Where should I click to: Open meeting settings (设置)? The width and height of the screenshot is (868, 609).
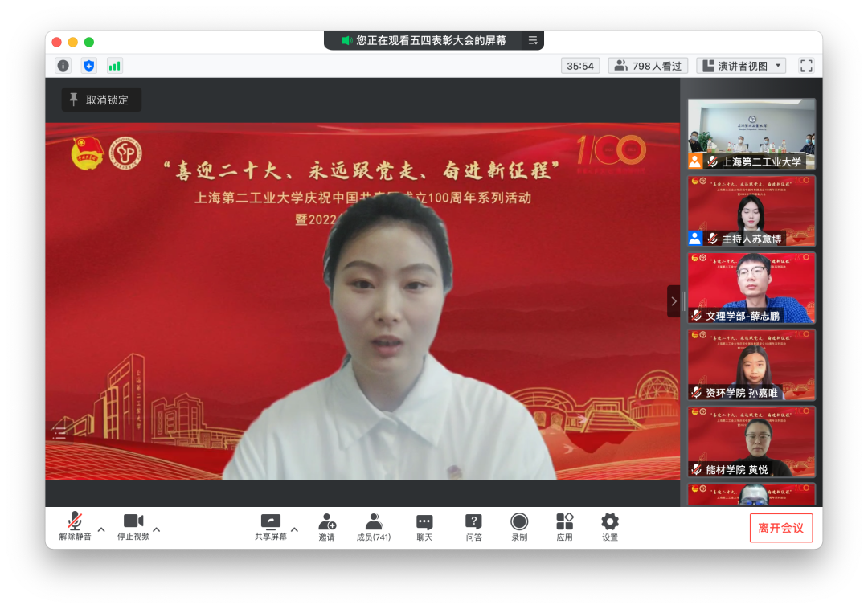(x=610, y=527)
